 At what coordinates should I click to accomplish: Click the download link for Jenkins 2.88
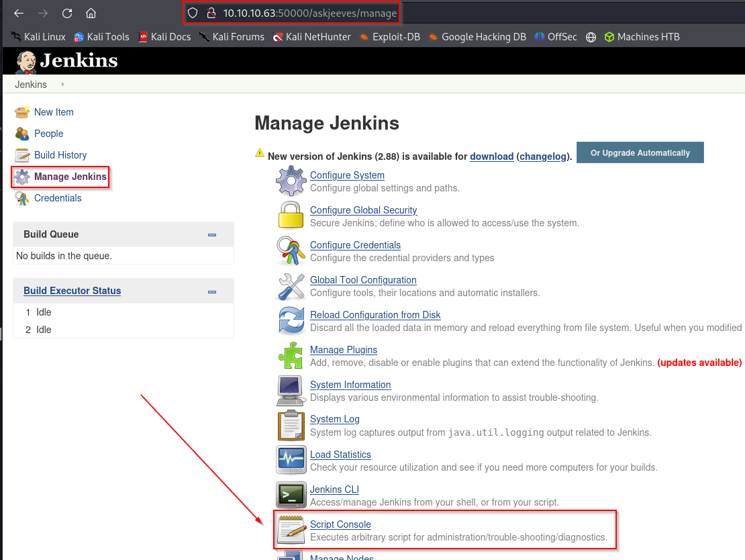[x=492, y=156]
